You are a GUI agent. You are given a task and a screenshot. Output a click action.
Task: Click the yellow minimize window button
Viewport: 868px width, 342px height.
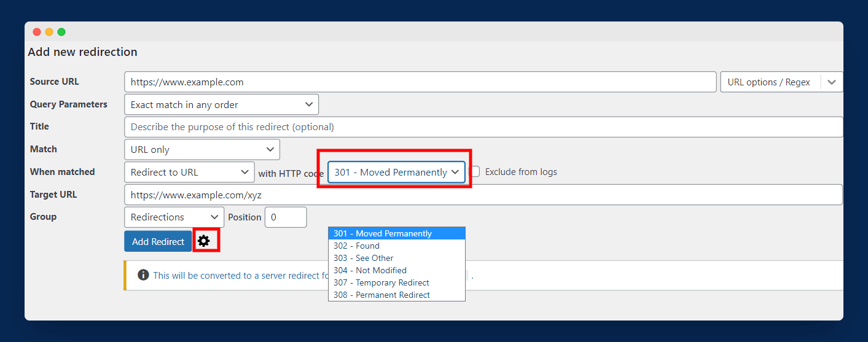[x=49, y=32]
